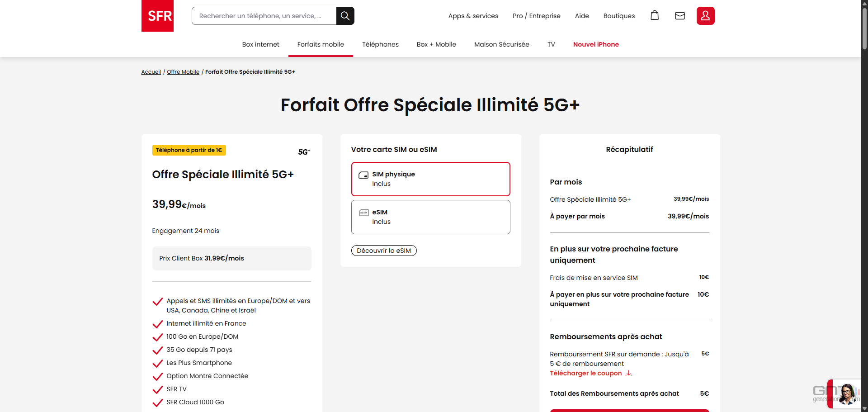The height and width of the screenshot is (412, 868).
Task: Click the 5G+ badge icon
Action: point(304,152)
